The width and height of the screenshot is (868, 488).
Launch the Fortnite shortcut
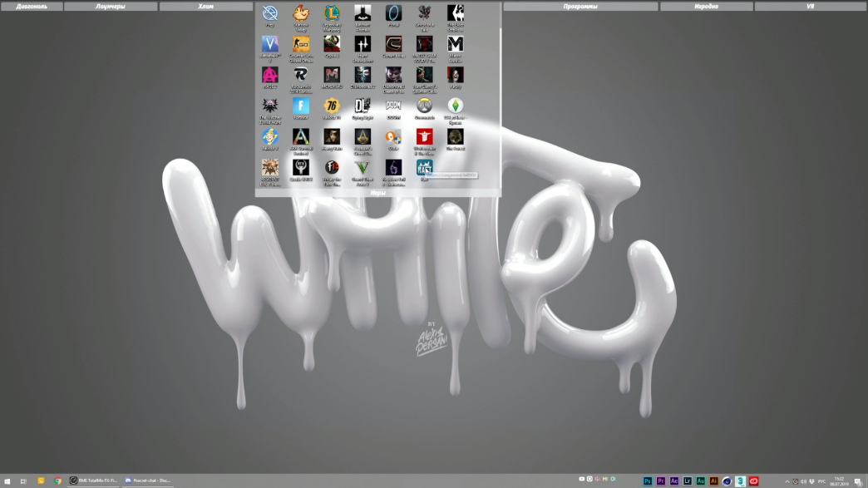tap(301, 106)
